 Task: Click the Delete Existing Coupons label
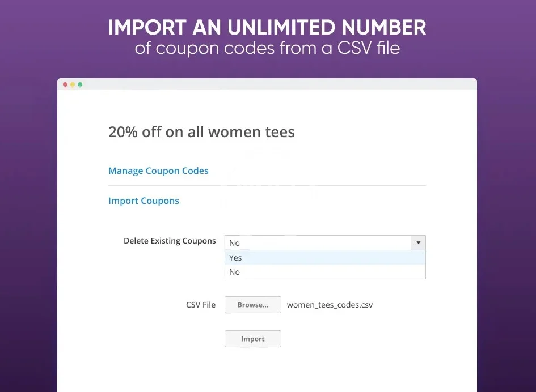pyautogui.click(x=170, y=241)
